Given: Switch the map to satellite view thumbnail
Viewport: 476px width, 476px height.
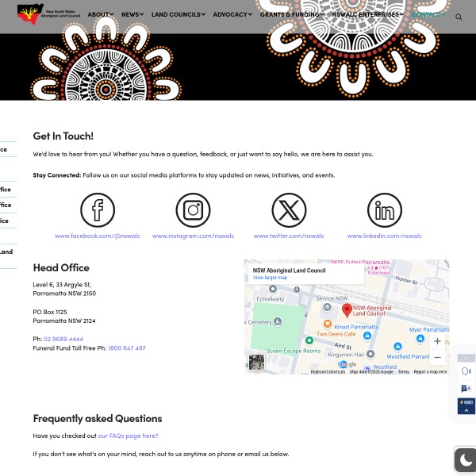Looking at the screenshot, I should point(256,363).
